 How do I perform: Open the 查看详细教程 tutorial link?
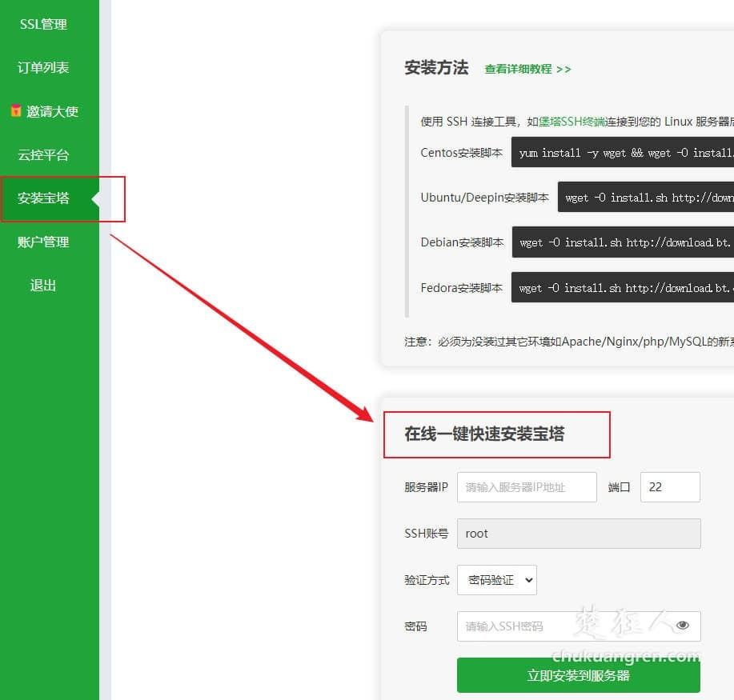[x=525, y=70]
